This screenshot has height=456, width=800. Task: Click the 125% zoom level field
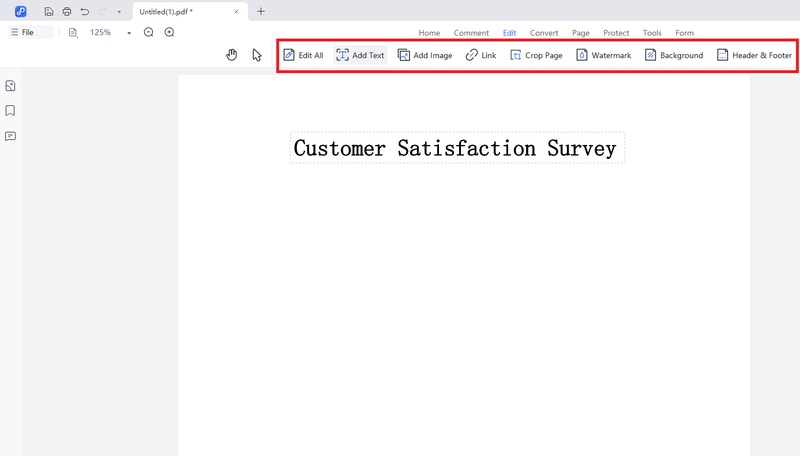click(101, 32)
